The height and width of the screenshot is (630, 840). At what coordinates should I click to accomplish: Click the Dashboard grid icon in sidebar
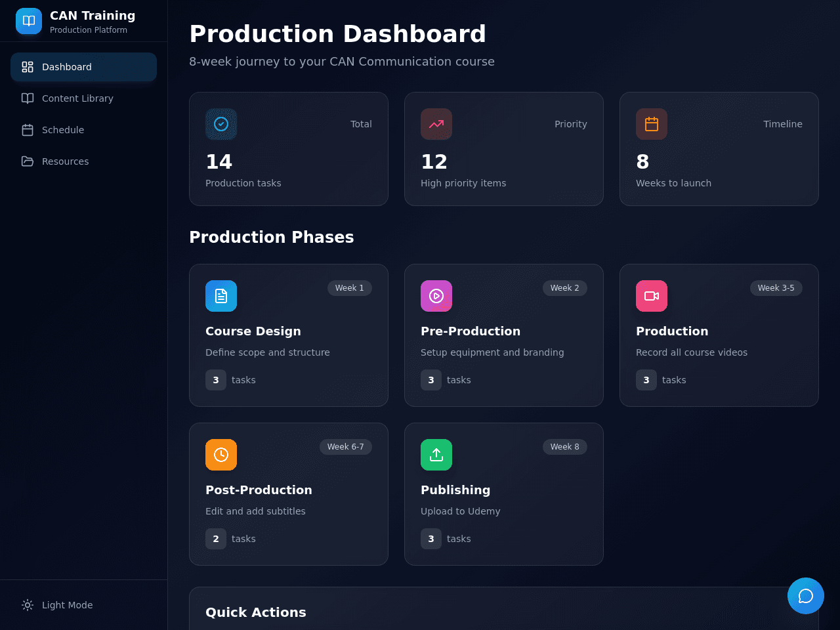tap(28, 67)
